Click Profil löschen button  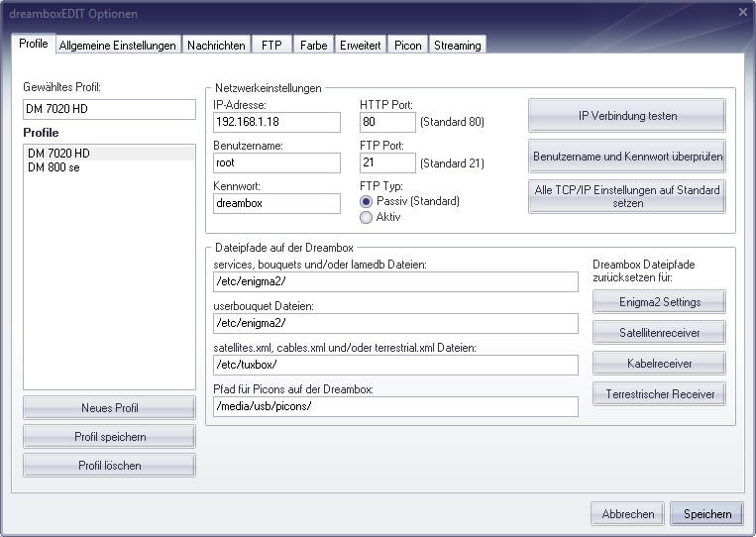click(109, 466)
